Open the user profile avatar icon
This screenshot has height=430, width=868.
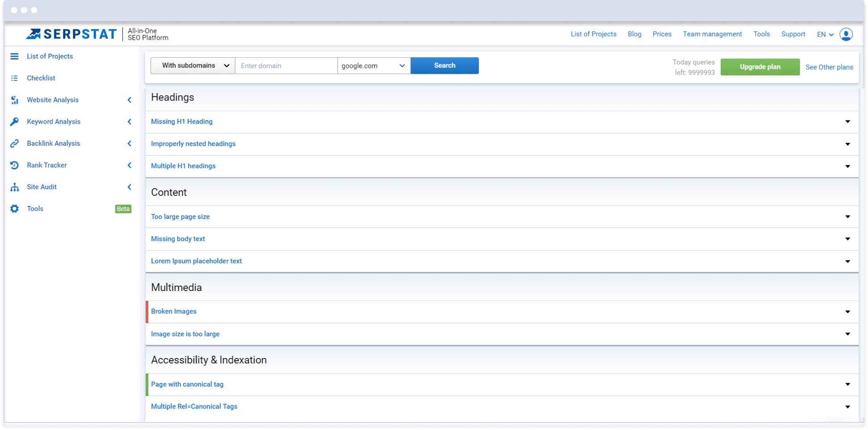click(x=846, y=34)
